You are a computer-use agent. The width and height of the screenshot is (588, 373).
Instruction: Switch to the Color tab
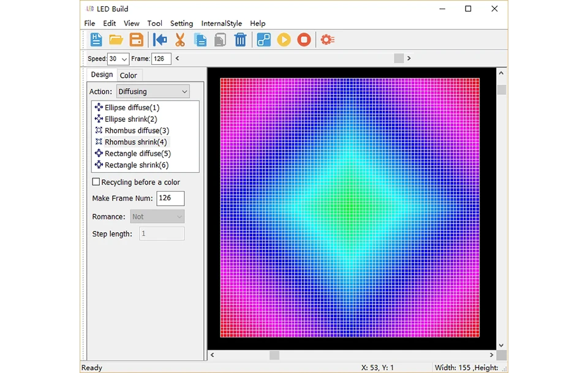pyautogui.click(x=129, y=75)
